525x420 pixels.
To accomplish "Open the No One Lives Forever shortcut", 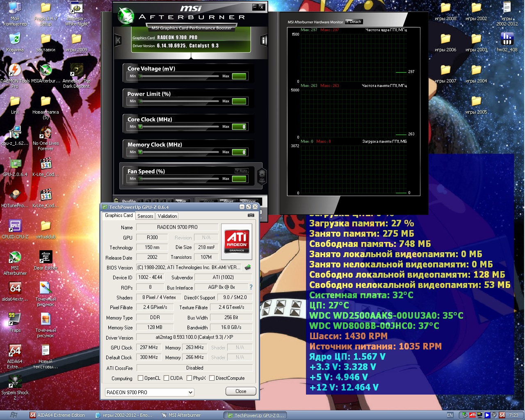I will (x=46, y=138).
